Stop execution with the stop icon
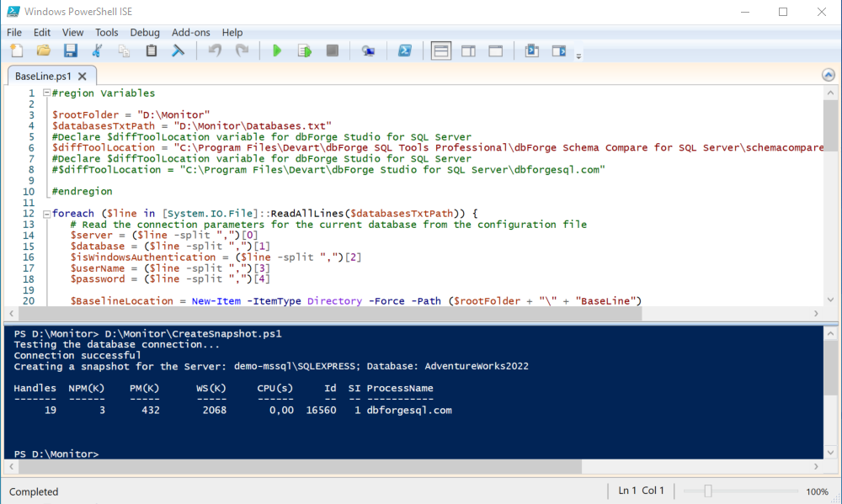842x504 pixels. pos(333,51)
